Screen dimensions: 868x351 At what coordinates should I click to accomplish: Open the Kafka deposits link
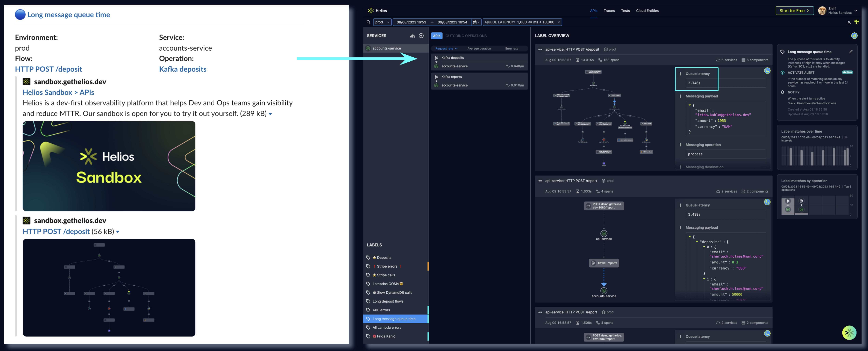(182, 69)
